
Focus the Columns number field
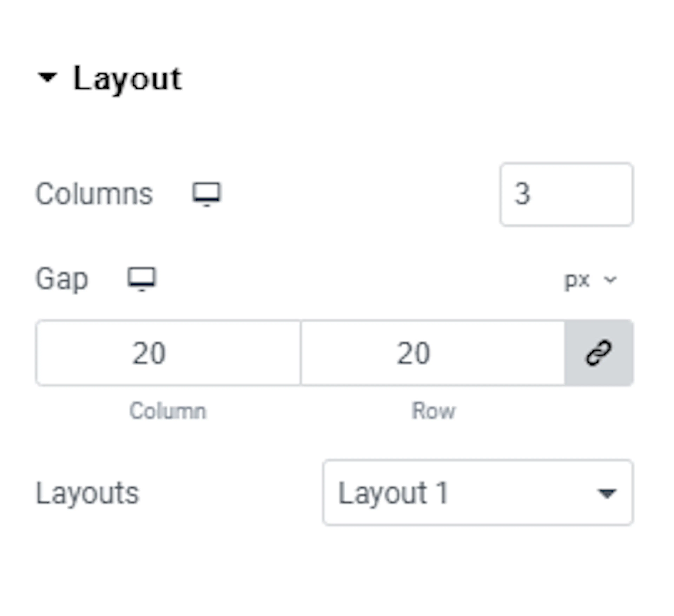pos(566,194)
